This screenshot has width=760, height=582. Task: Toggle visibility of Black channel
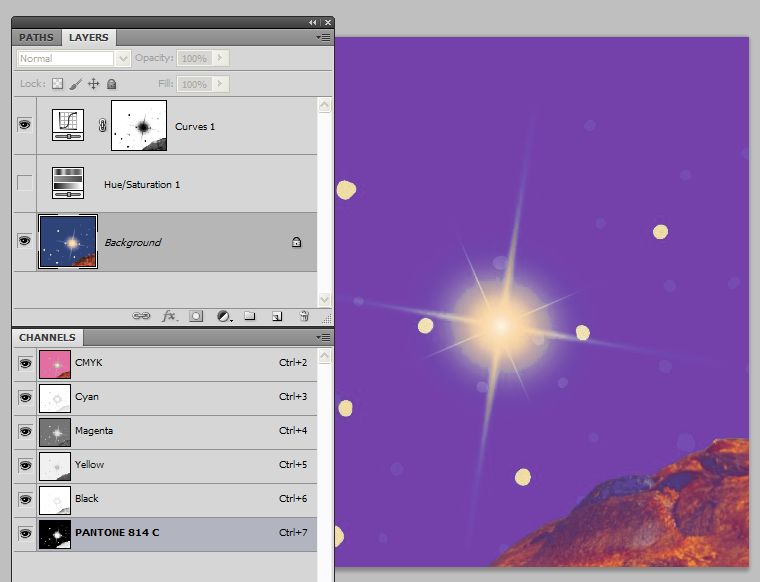click(25, 499)
